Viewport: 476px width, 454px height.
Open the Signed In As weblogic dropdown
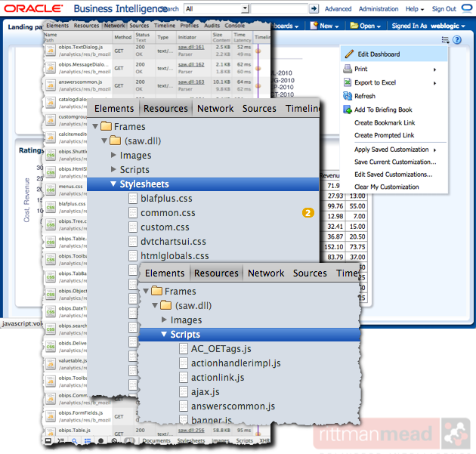(x=428, y=26)
